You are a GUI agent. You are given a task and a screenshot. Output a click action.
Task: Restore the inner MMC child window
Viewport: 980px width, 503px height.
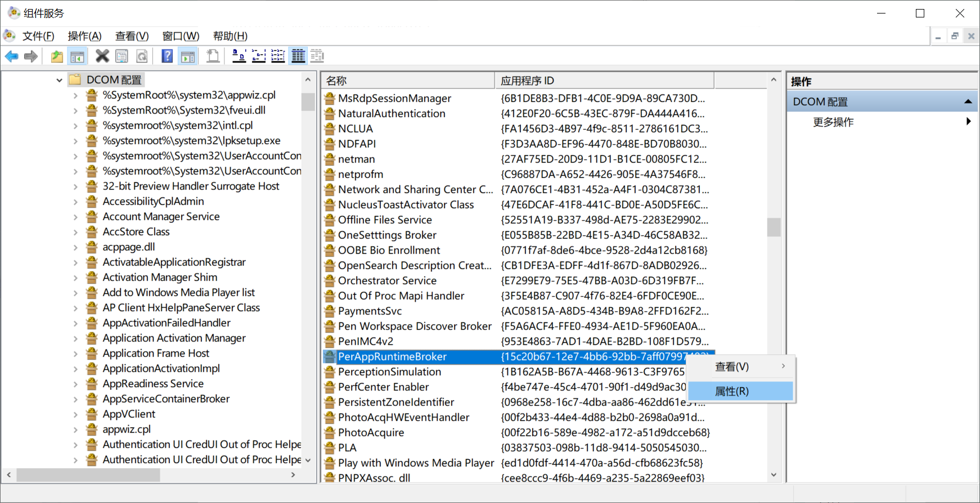click(955, 36)
